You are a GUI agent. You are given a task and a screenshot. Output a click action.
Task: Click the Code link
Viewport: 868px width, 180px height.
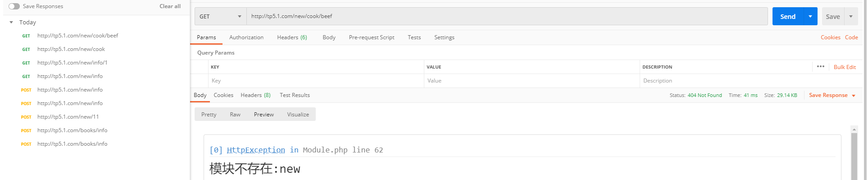pos(851,37)
